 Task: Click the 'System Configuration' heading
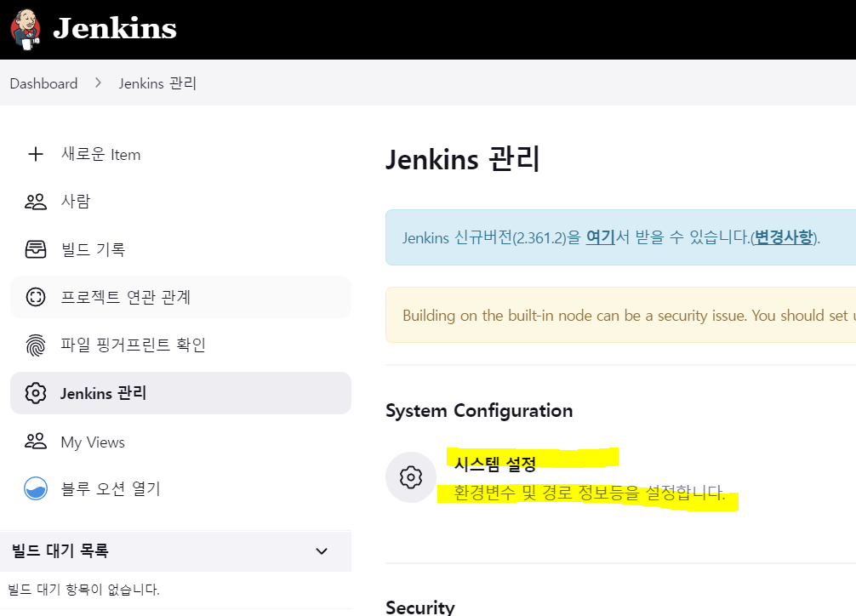pos(479,411)
